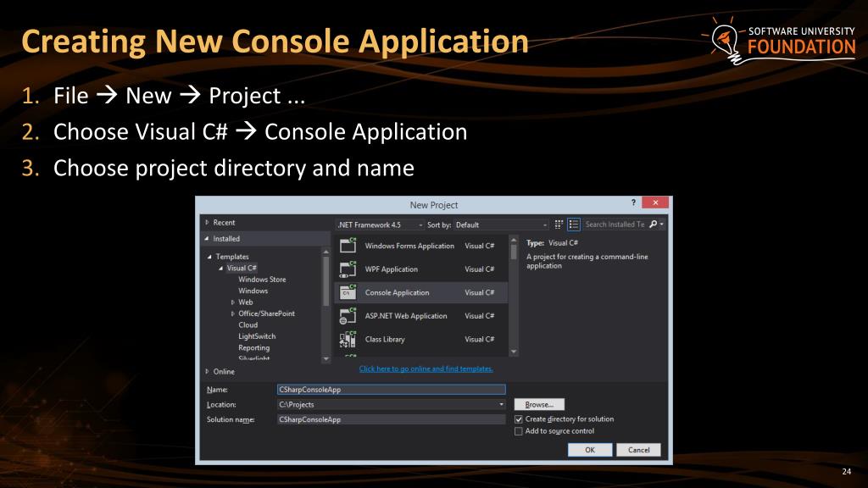
Task: Select LightSwitch in templates tree
Action: click(x=257, y=336)
